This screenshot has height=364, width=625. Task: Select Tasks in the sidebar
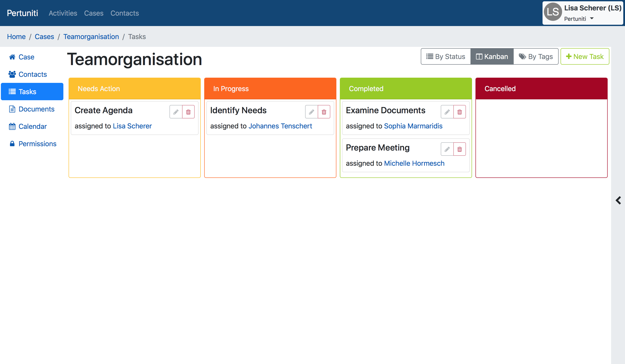point(32,92)
